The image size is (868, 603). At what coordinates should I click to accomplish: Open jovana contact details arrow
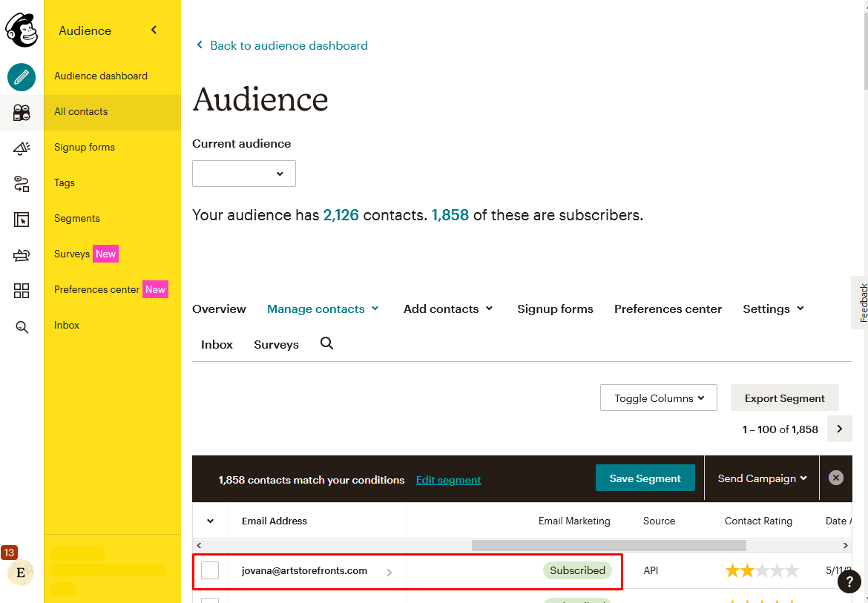tap(389, 573)
